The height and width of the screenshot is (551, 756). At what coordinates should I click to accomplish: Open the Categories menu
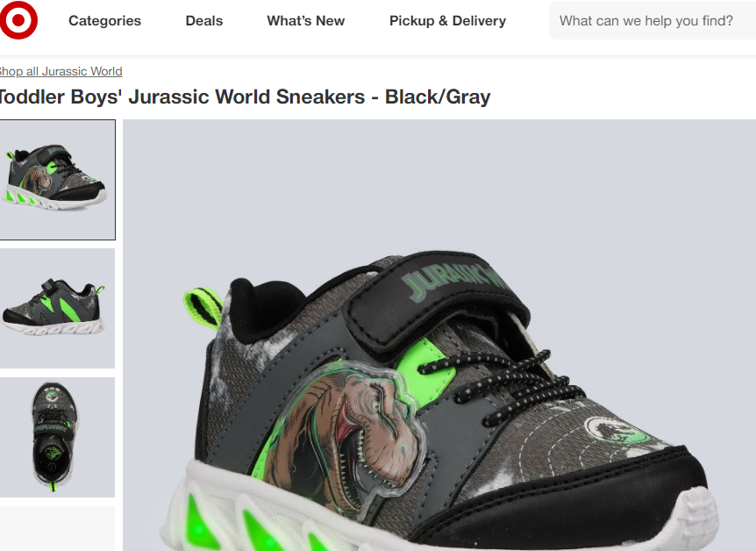pos(104,21)
